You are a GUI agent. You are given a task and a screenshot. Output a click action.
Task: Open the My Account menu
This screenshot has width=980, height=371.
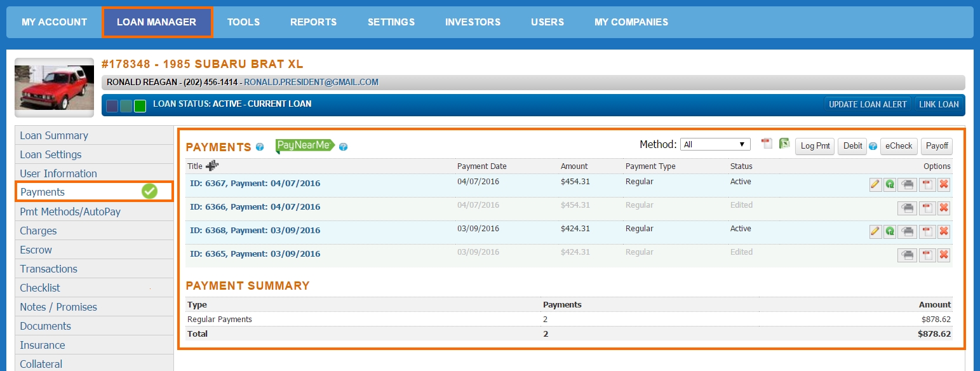pyautogui.click(x=55, y=22)
